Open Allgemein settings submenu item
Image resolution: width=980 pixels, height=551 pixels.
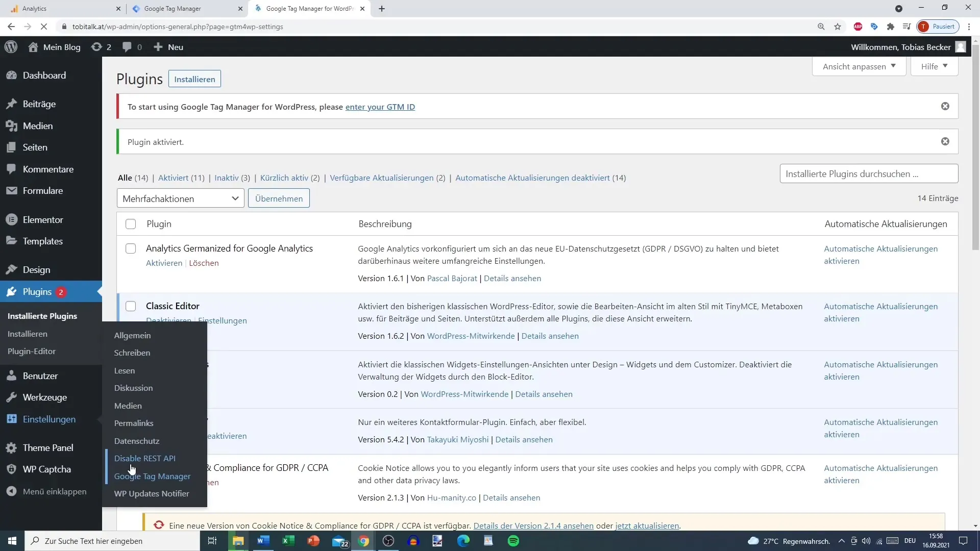[x=133, y=336]
